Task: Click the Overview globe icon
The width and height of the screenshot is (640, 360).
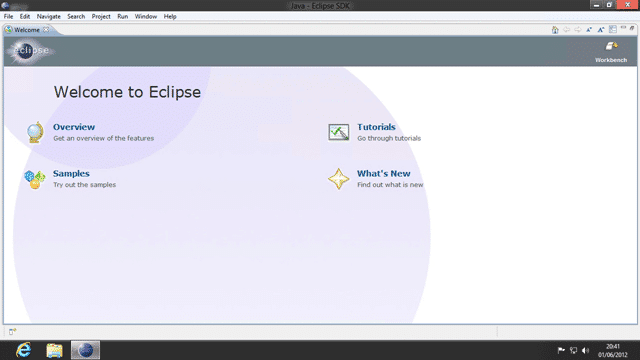Action: point(35,132)
